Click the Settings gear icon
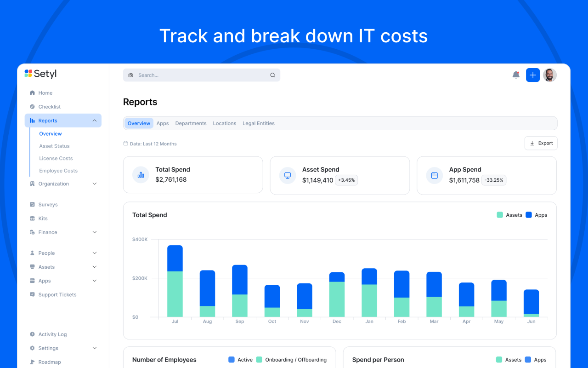 (x=32, y=348)
